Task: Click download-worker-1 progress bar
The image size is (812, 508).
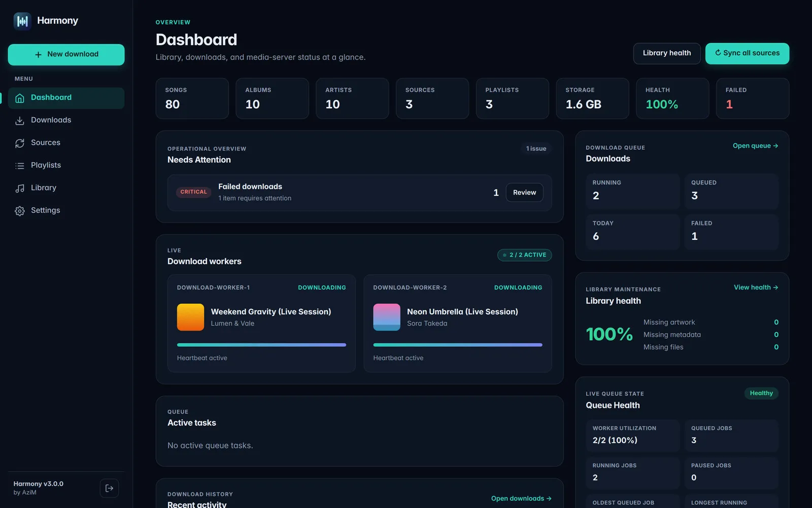Action: [261, 345]
